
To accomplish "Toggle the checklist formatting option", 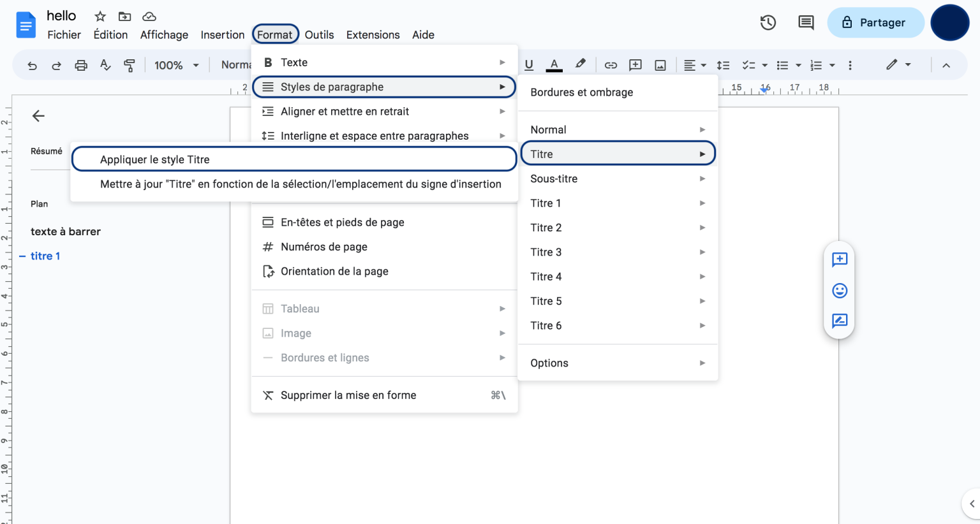I will pos(750,64).
